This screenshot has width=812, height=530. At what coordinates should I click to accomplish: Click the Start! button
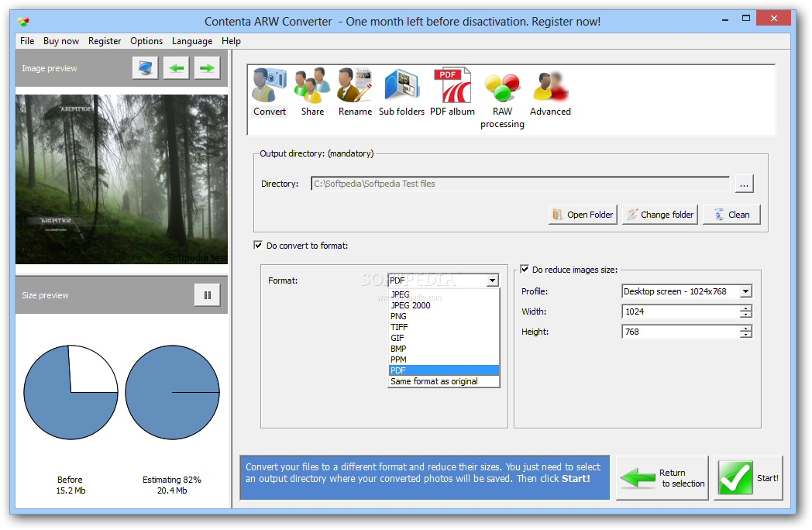pos(748,477)
